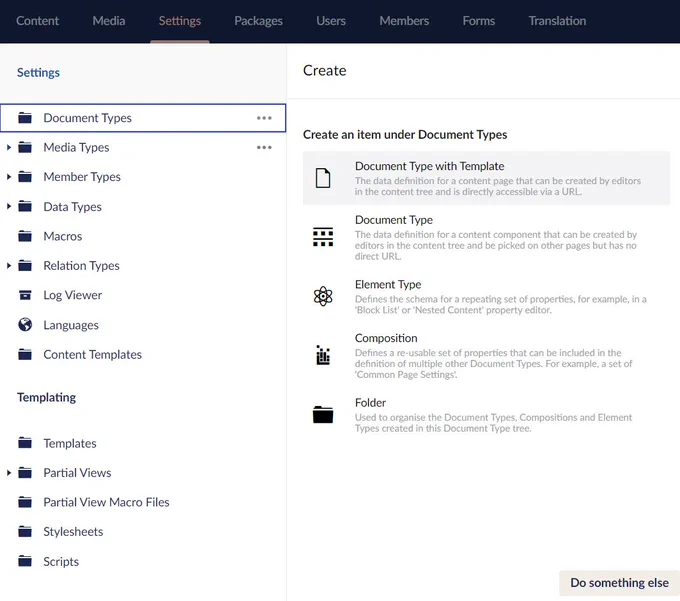This screenshot has width=680, height=601.
Task: Pick the Element Type option title
Action: tap(388, 284)
